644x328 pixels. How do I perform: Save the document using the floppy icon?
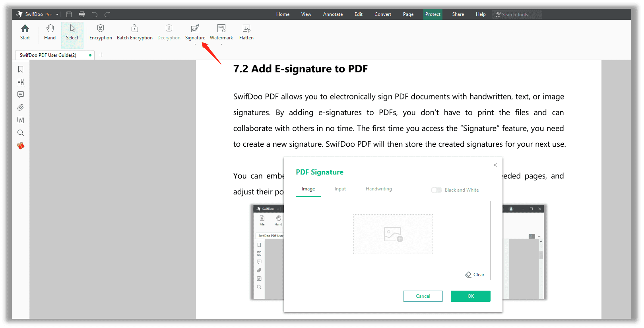coord(69,14)
